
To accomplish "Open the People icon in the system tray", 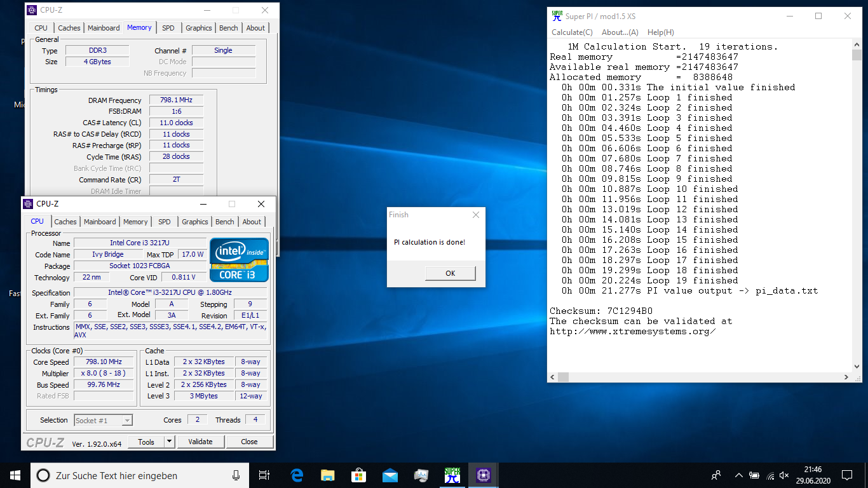I will (x=716, y=475).
